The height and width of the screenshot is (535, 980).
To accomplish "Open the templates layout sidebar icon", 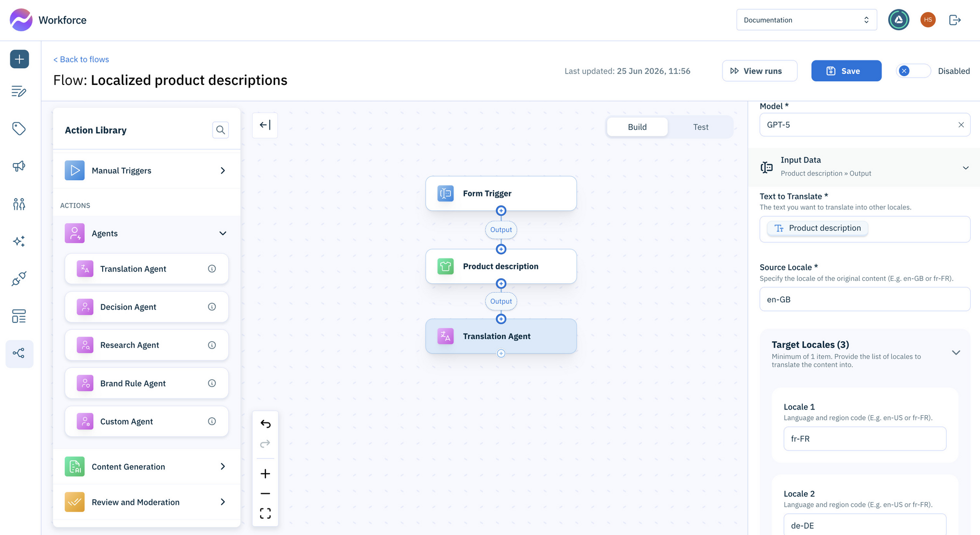I will [x=19, y=316].
